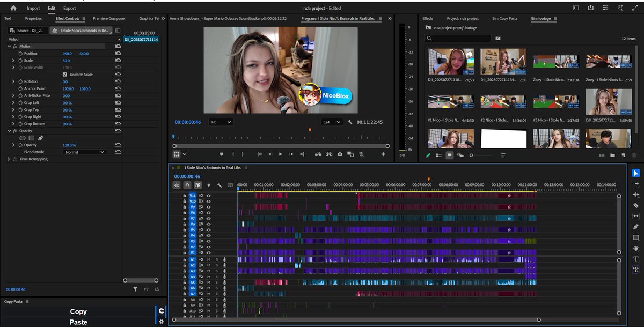
Task: Click the filter properties funnel icon
Action: [135, 289]
